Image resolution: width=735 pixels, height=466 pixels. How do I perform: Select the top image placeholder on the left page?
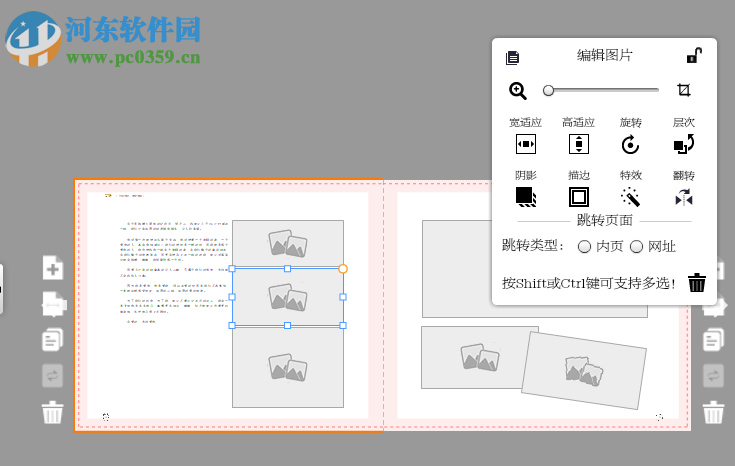[288, 243]
